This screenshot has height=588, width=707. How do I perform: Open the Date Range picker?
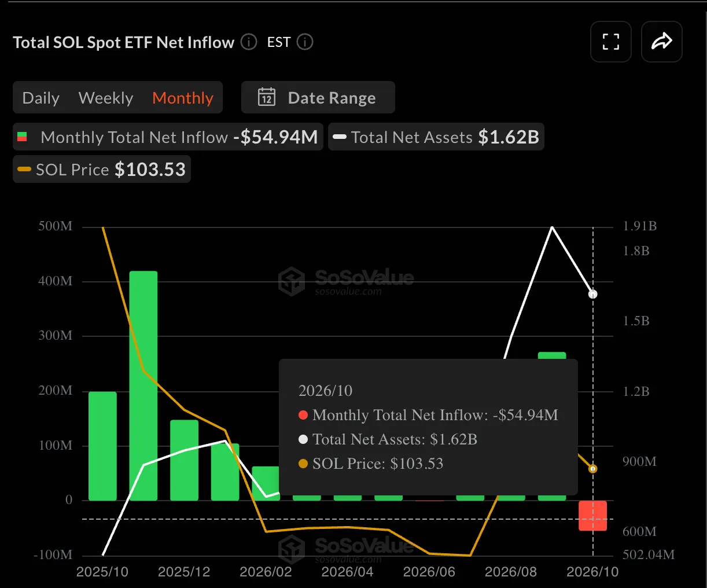(x=318, y=97)
